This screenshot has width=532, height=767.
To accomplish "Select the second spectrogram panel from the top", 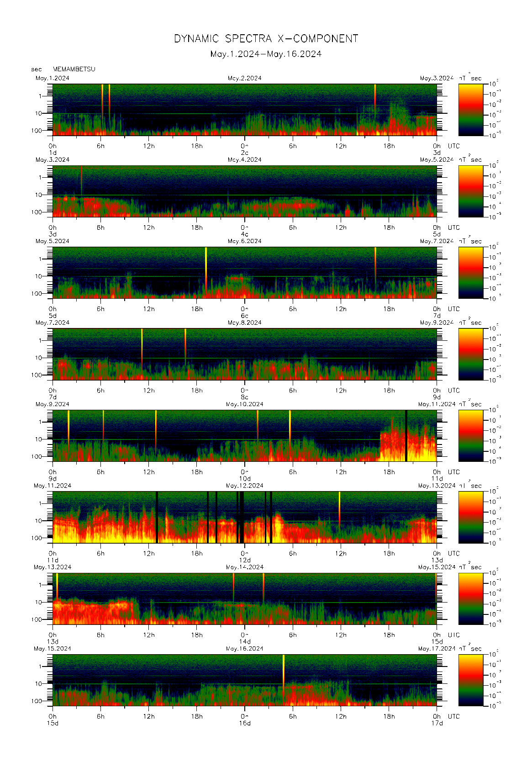I will [x=244, y=191].
